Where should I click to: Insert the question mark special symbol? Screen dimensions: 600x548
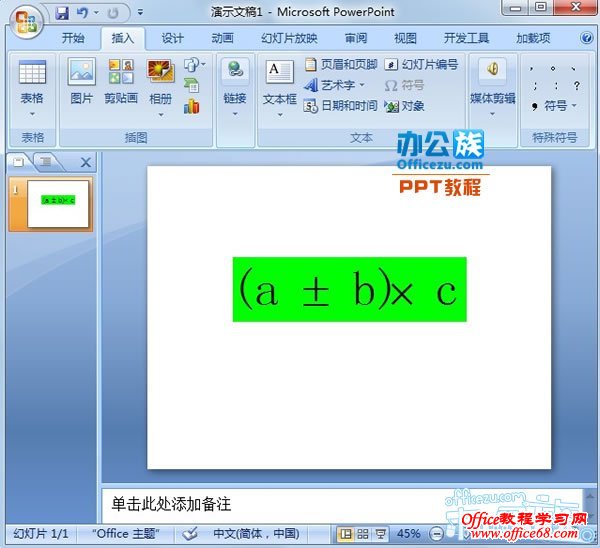[577, 85]
